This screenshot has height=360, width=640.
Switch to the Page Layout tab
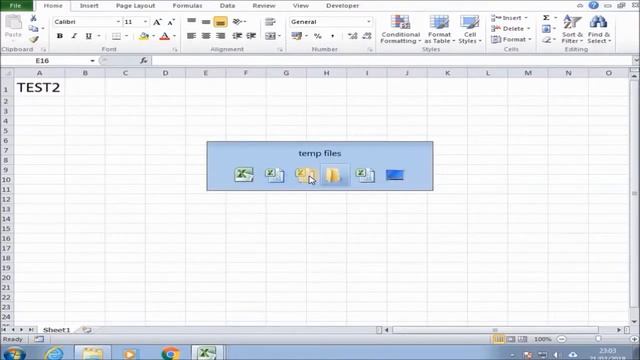pyautogui.click(x=135, y=6)
